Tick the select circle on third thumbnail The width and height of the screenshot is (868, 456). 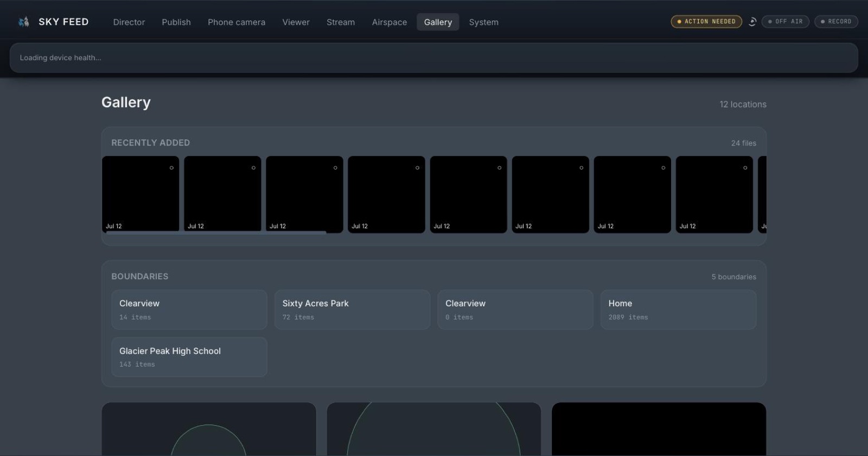pos(335,168)
